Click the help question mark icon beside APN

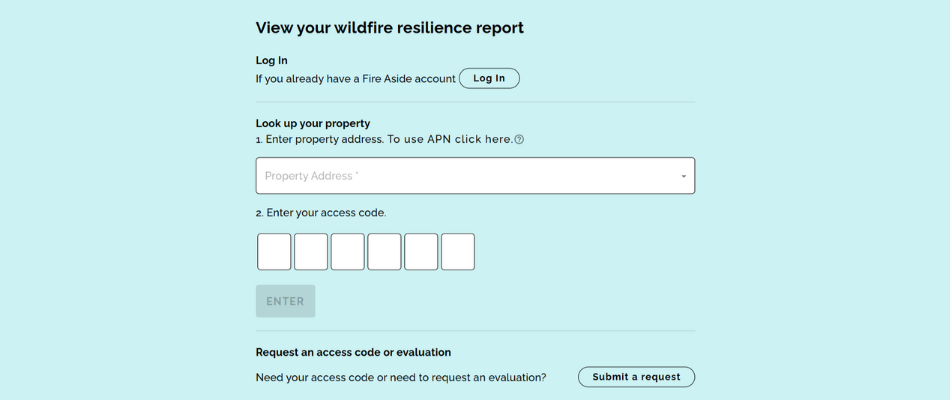click(x=519, y=140)
